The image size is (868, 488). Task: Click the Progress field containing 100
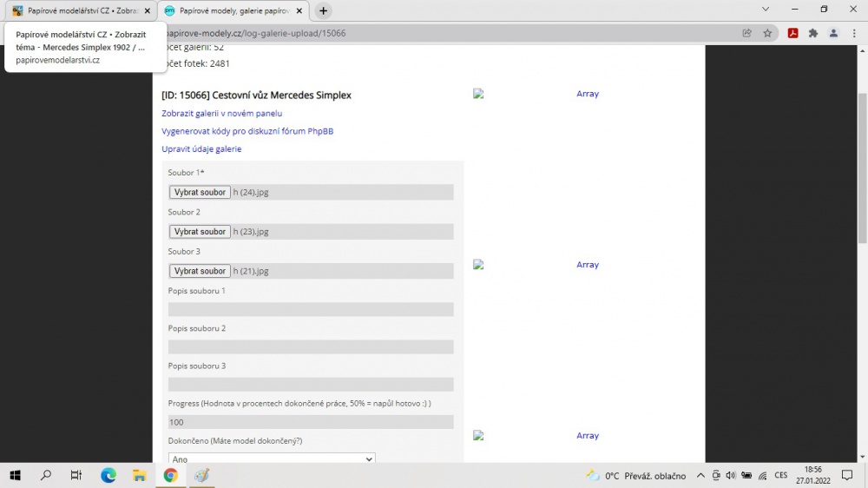(x=311, y=422)
